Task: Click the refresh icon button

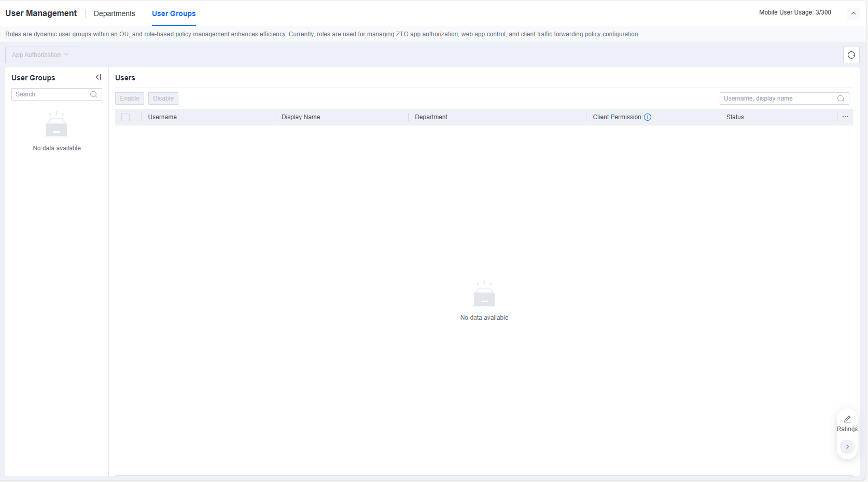Action: [851, 55]
